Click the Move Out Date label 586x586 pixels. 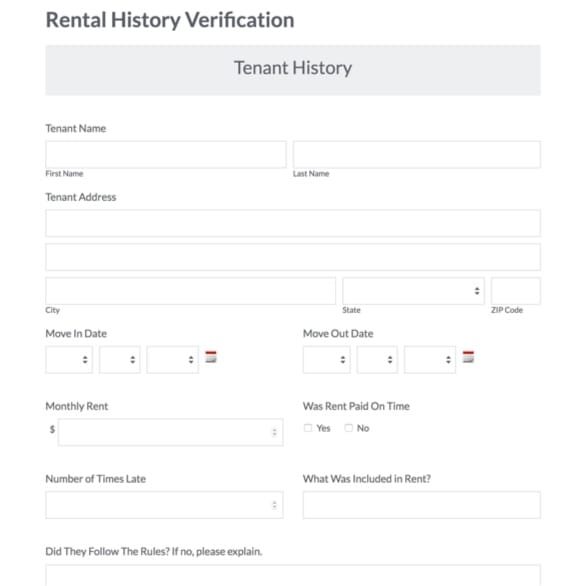(x=338, y=333)
